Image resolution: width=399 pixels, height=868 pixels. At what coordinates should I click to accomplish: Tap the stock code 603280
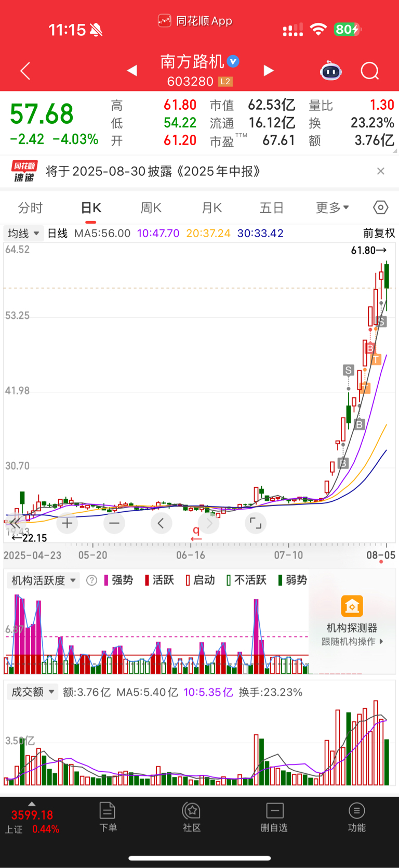[190, 82]
